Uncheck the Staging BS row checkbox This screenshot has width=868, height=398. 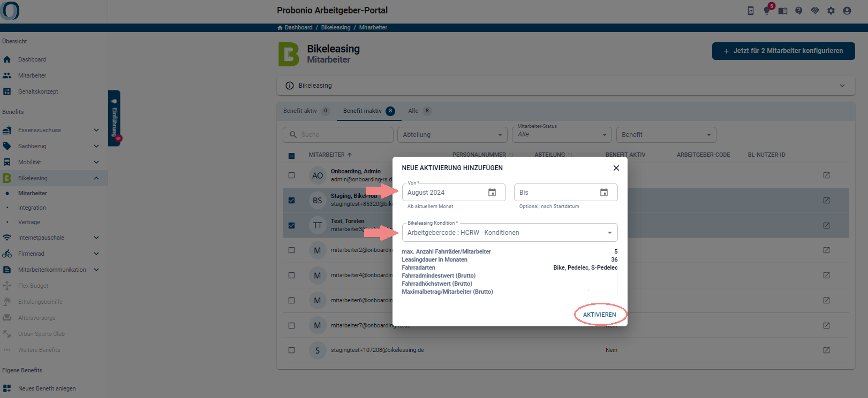(291, 201)
